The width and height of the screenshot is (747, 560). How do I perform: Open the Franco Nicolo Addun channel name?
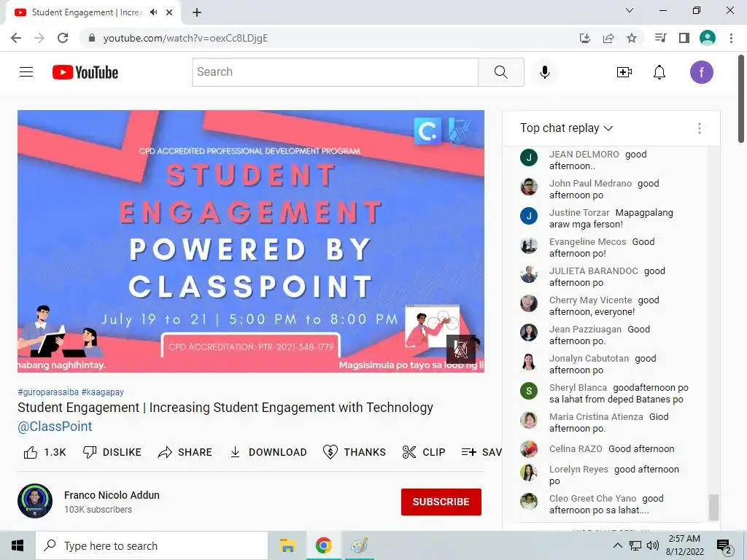click(x=112, y=495)
